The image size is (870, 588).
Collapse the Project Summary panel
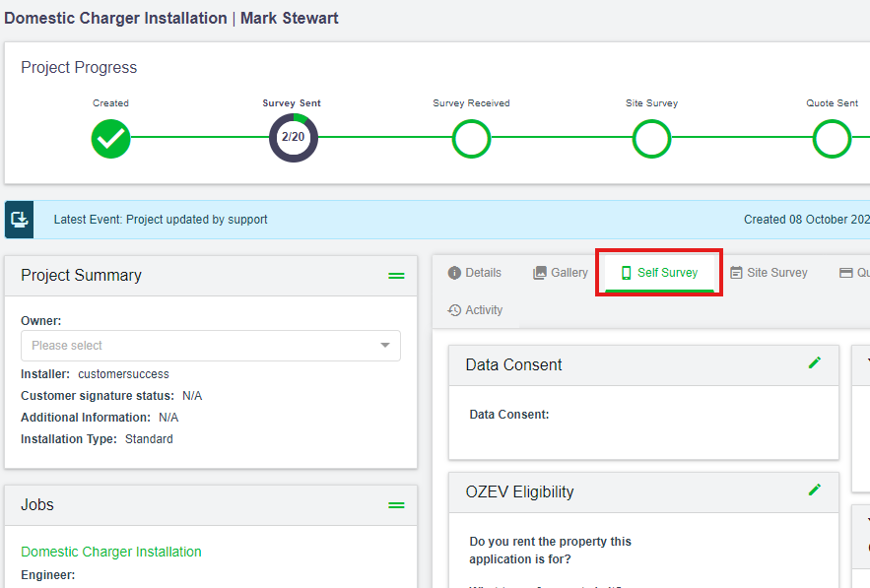pyautogui.click(x=396, y=276)
